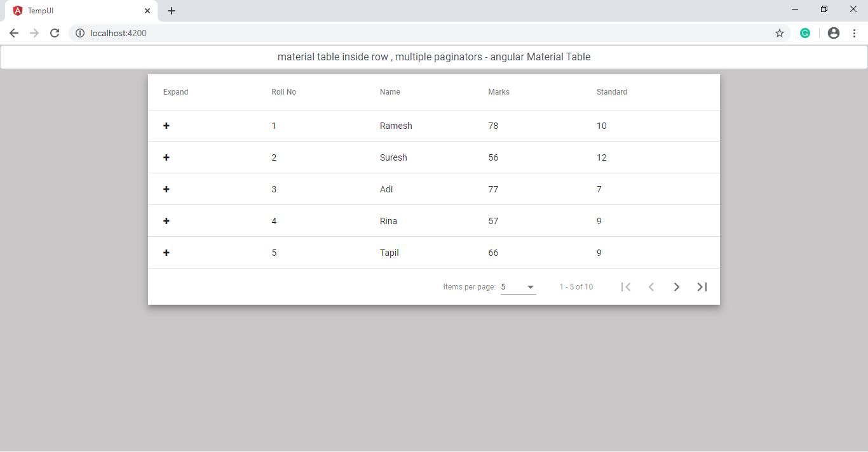
Task: Sort by the Marks column header
Action: click(499, 91)
